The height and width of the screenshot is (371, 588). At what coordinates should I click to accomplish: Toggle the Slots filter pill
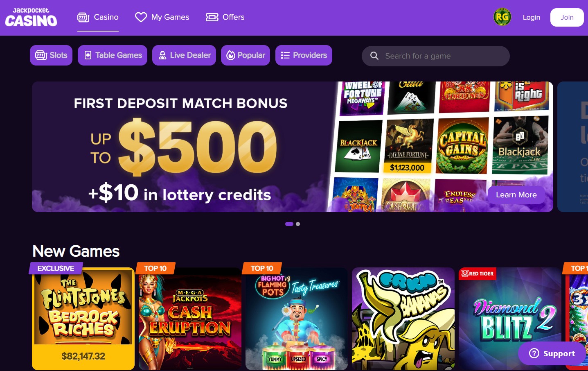(x=51, y=55)
